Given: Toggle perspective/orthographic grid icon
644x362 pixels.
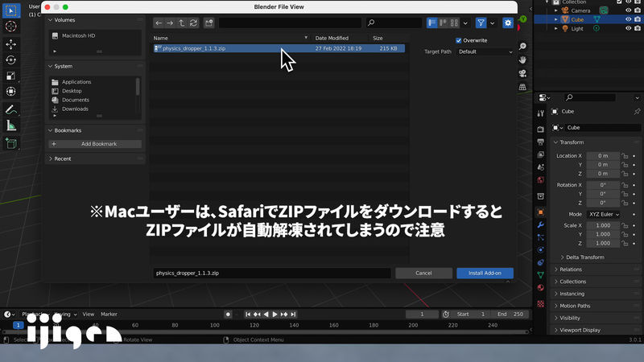Looking at the screenshot, I should [522, 87].
